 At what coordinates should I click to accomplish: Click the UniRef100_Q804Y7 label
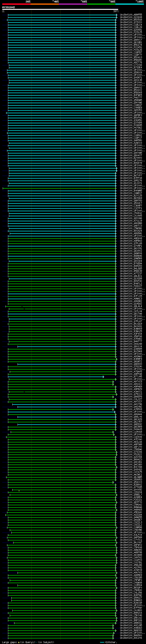tap(131, 156)
